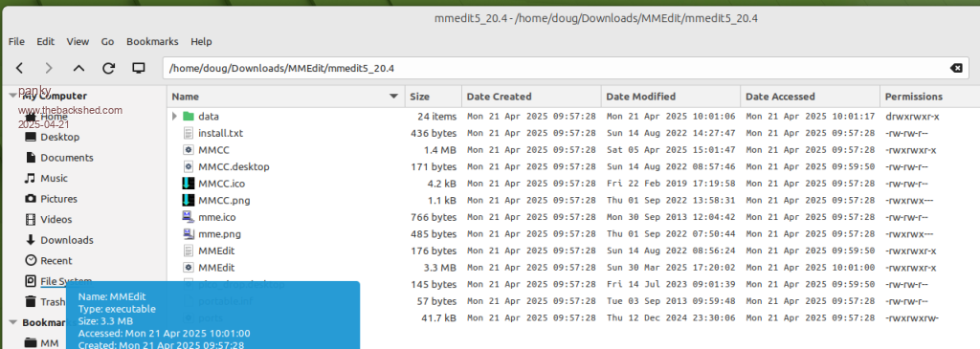Go back with the left arrow button

(x=19, y=68)
